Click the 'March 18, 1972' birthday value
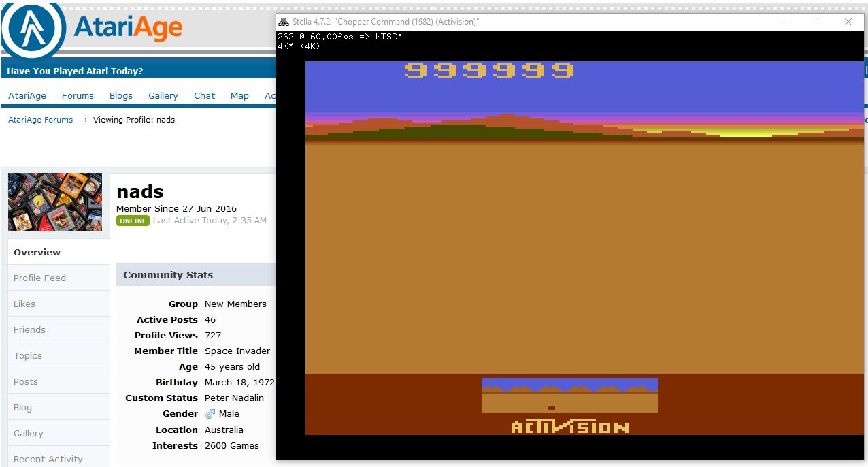This screenshot has width=868, height=467. (x=239, y=383)
